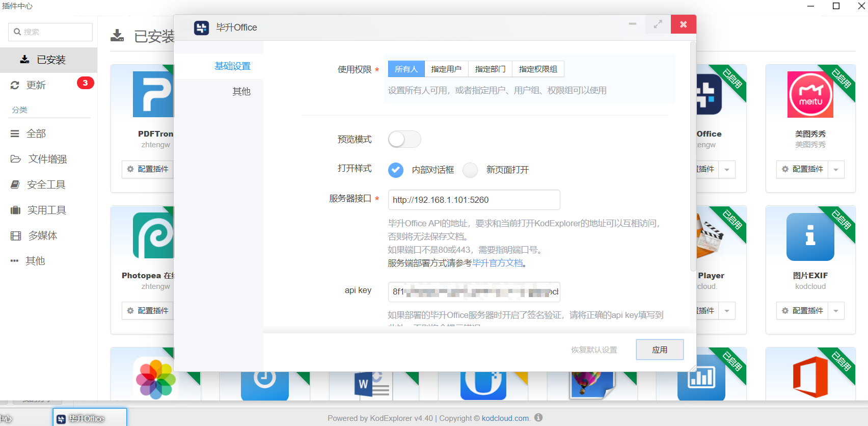868x426 pixels.
Task: Click the Photopea plugin icon
Action: (153, 235)
